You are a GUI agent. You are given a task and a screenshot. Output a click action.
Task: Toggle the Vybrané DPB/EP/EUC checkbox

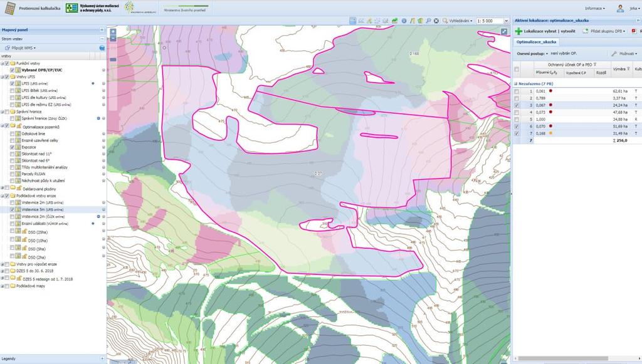[x=12, y=70]
